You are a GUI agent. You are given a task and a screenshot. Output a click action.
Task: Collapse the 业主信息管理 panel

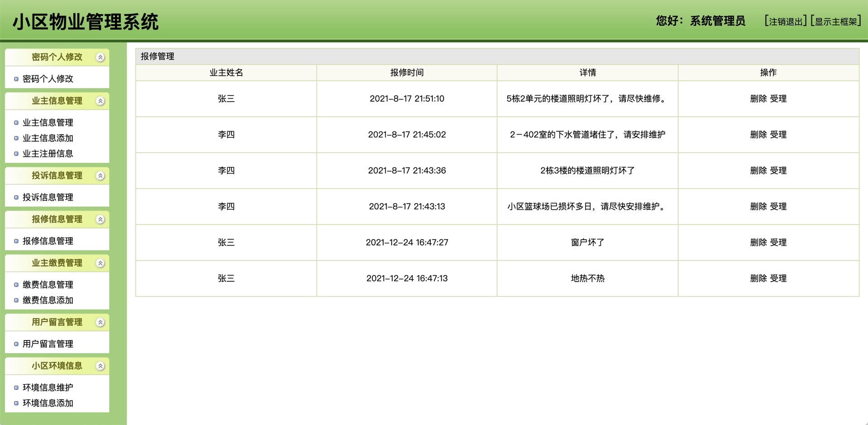[100, 101]
